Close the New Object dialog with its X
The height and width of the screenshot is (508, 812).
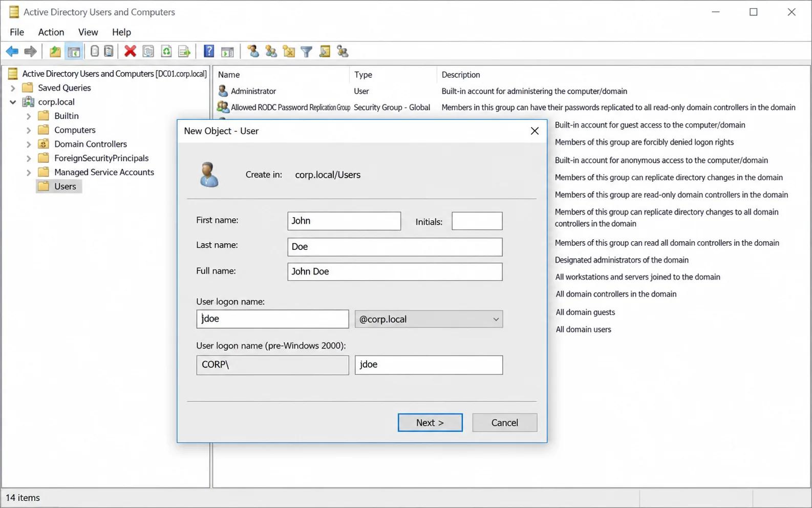pos(535,131)
